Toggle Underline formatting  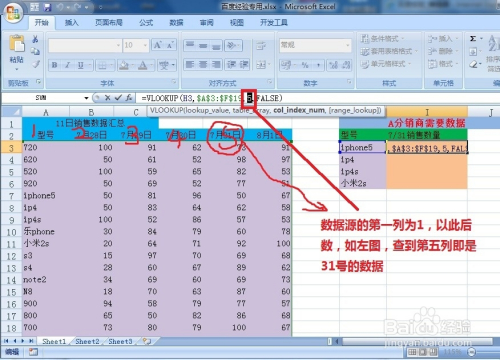pos(80,65)
